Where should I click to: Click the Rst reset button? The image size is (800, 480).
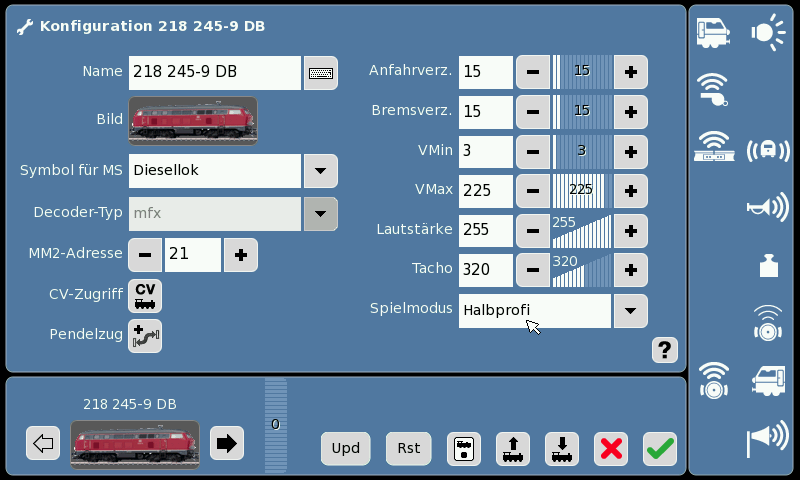coord(409,449)
